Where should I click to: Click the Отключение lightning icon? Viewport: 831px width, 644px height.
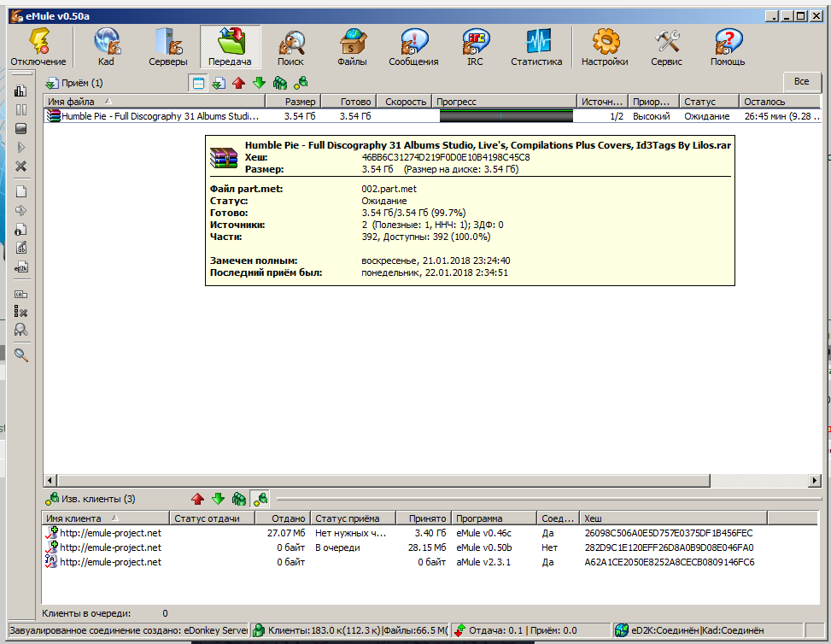[x=38, y=41]
